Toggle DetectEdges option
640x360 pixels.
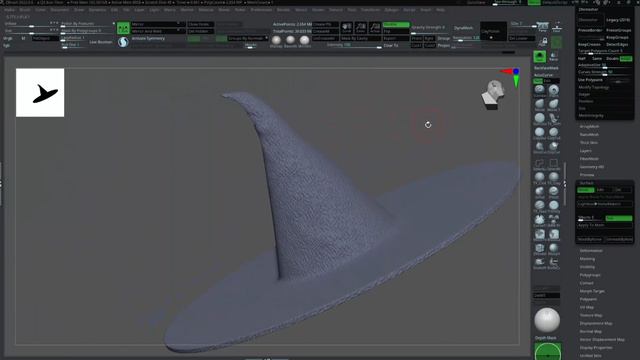[618, 44]
